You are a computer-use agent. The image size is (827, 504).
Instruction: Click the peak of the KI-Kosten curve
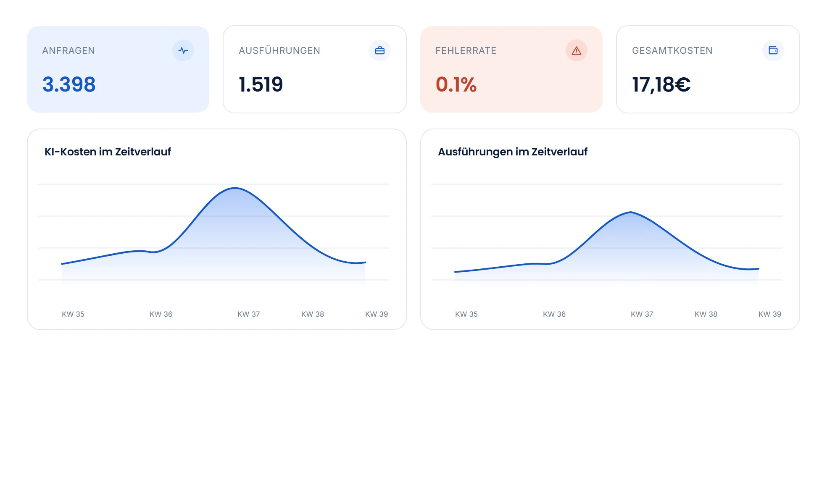235,188
